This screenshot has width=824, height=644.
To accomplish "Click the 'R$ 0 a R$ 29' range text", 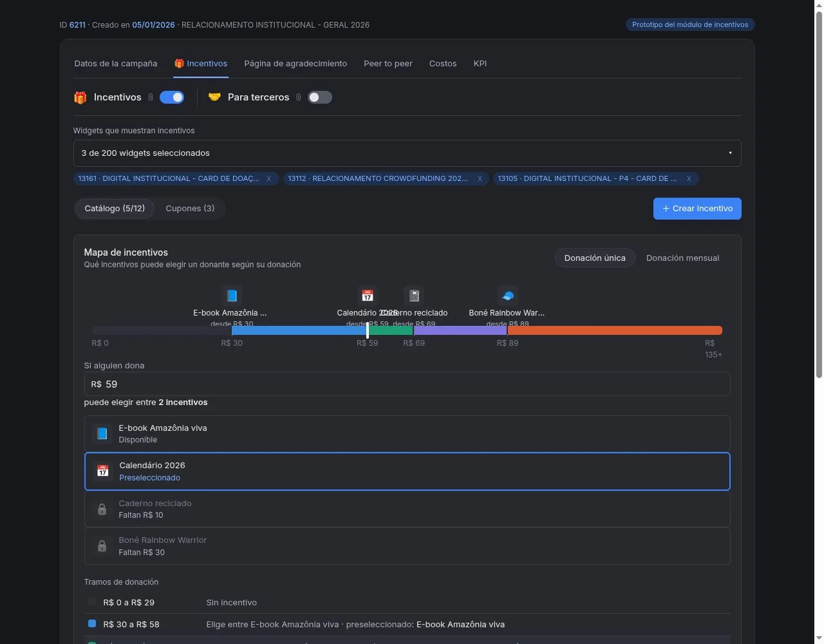I will click(129, 603).
